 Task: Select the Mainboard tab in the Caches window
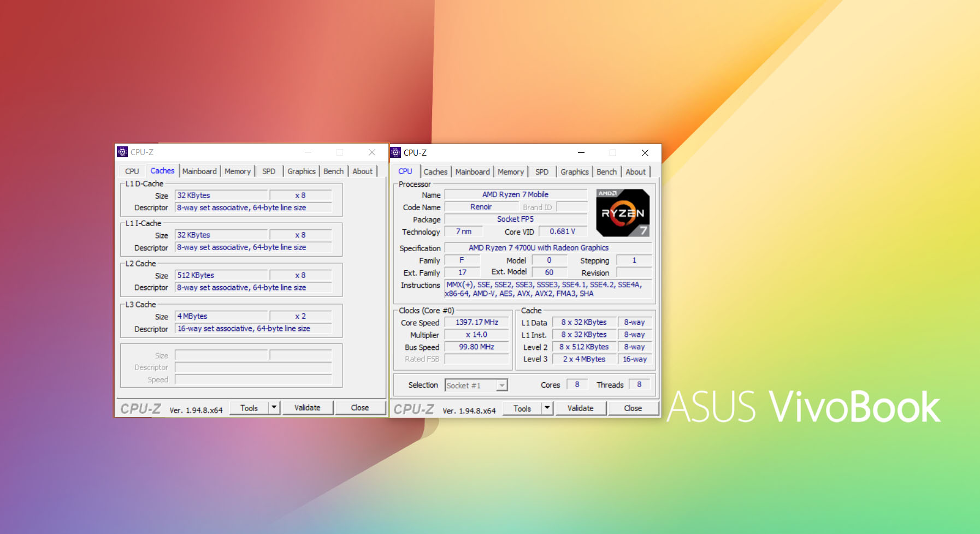[x=199, y=171]
